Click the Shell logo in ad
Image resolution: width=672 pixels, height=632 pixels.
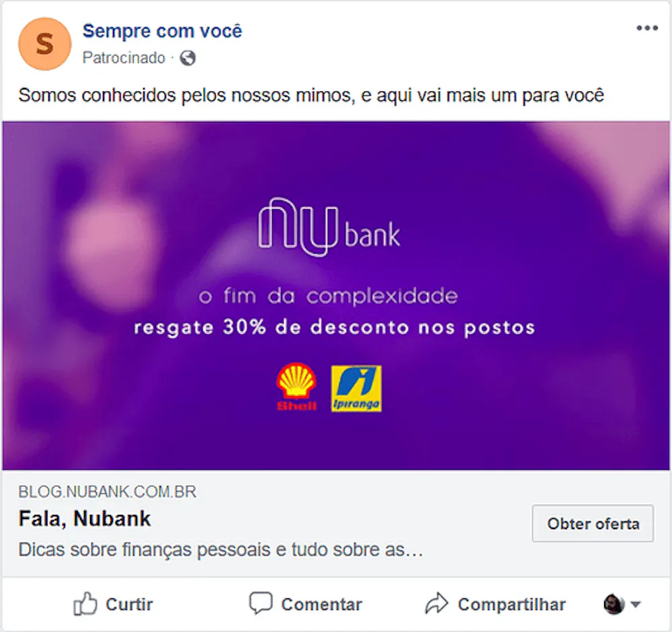click(296, 387)
